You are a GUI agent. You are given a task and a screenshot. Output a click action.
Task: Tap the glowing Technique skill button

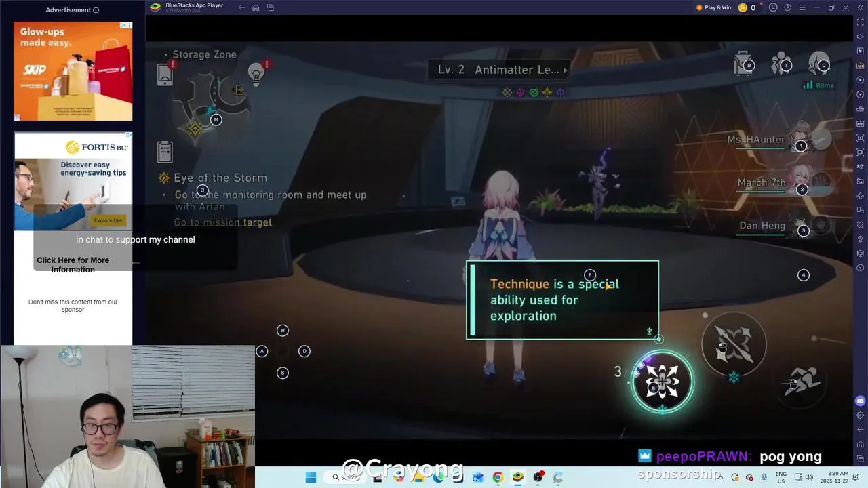[x=663, y=382]
